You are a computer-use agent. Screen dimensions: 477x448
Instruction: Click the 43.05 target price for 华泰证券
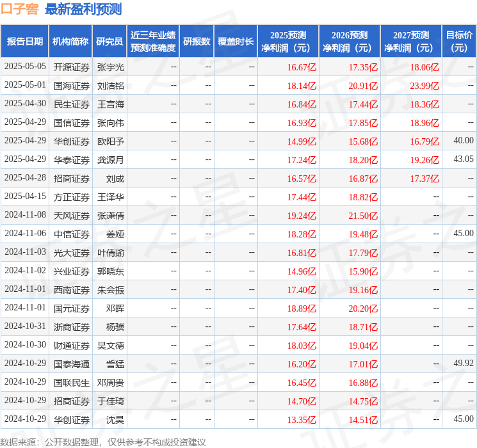pos(464,159)
